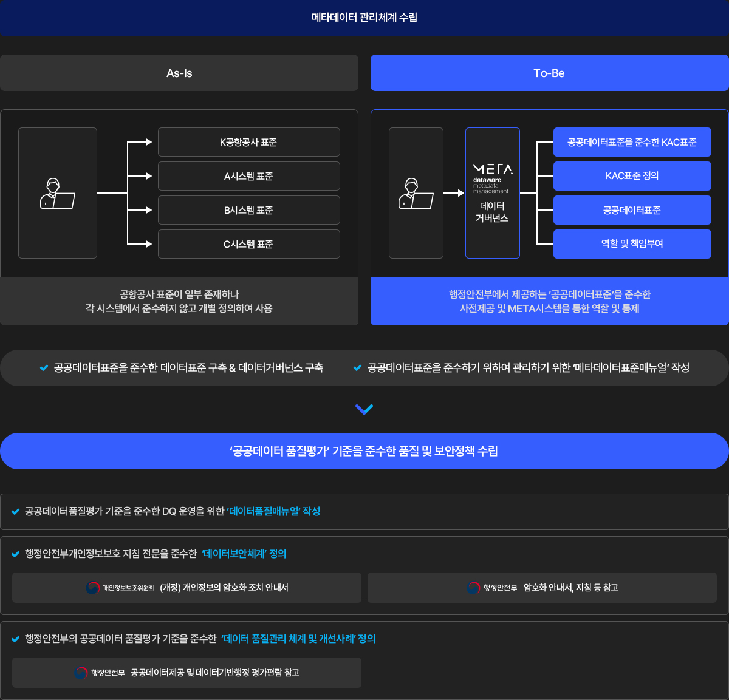Click the 암호화 안내서, 지침 등 참고 box
Screen dimensions: 729x700
(x=542, y=588)
